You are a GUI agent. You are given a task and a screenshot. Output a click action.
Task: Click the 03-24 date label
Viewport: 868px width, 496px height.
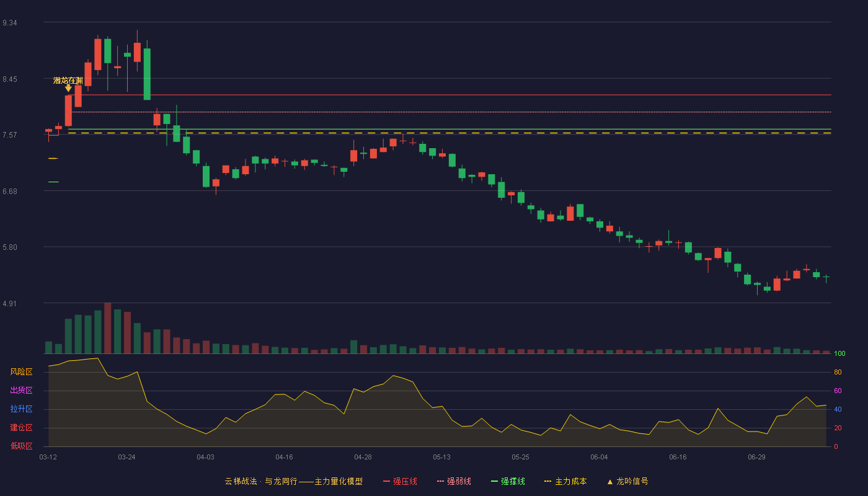coord(126,457)
